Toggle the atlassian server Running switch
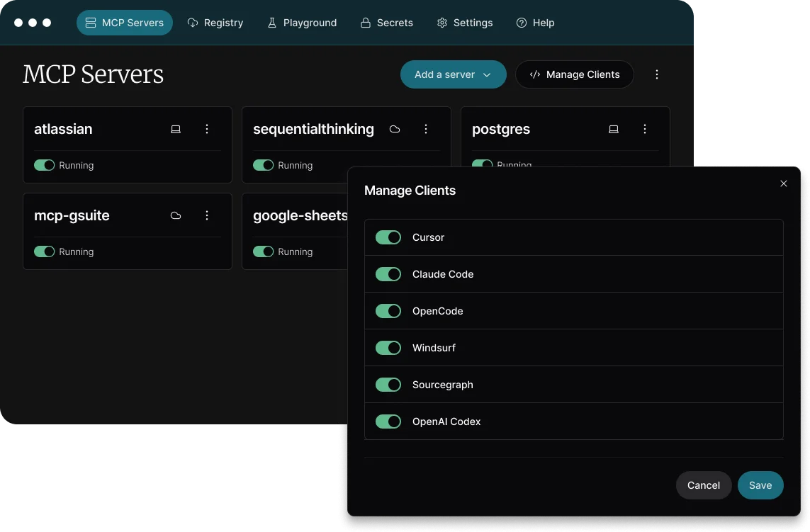The image size is (810, 532). pos(45,165)
